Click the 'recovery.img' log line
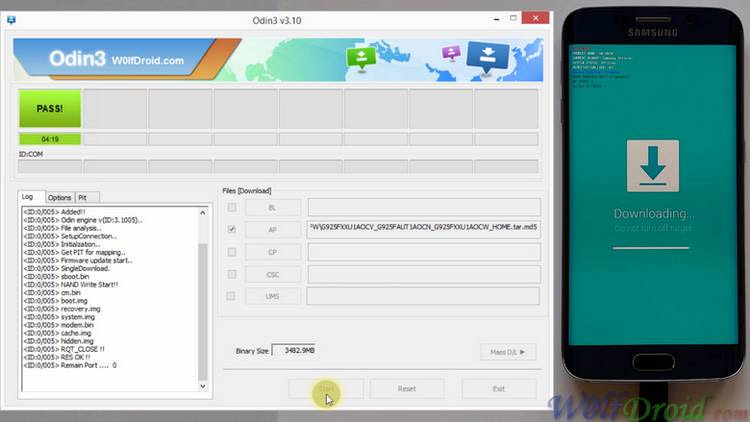The width and height of the screenshot is (750, 422). pos(62,309)
